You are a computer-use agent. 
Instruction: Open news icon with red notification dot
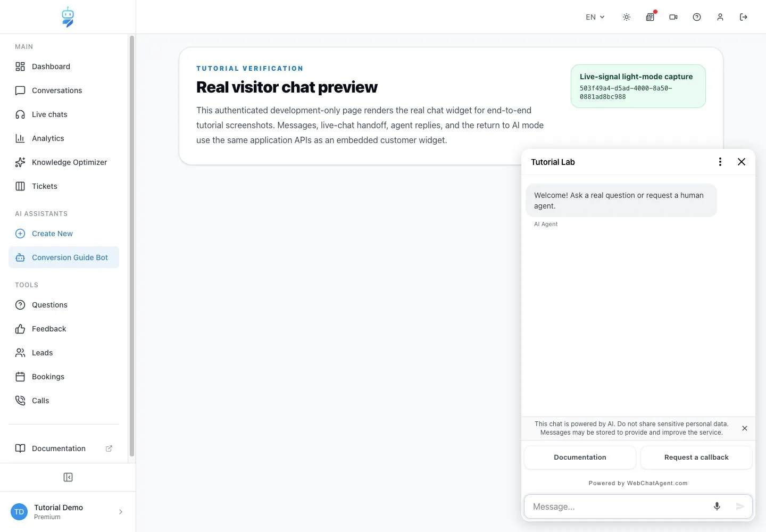point(650,17)
